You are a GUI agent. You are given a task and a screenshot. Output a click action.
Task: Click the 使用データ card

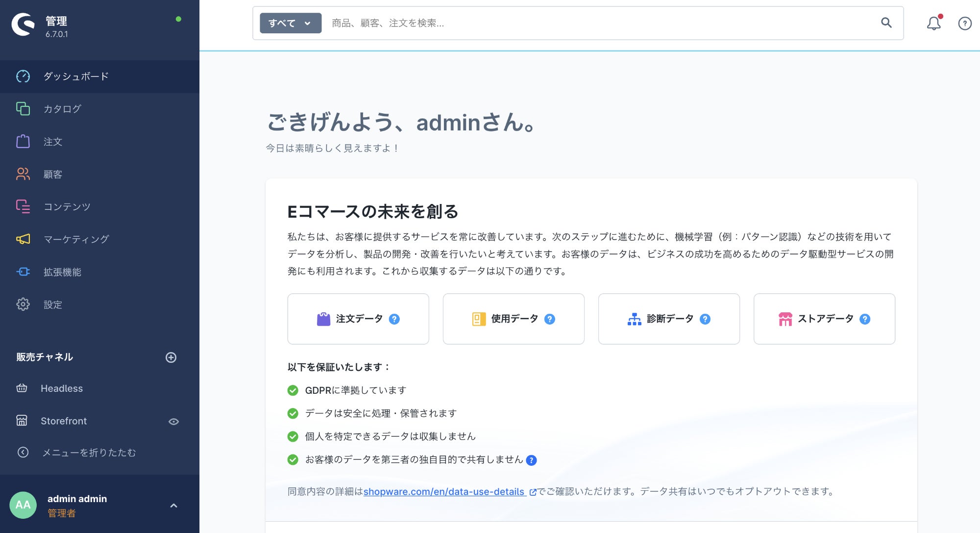point(513,319)
